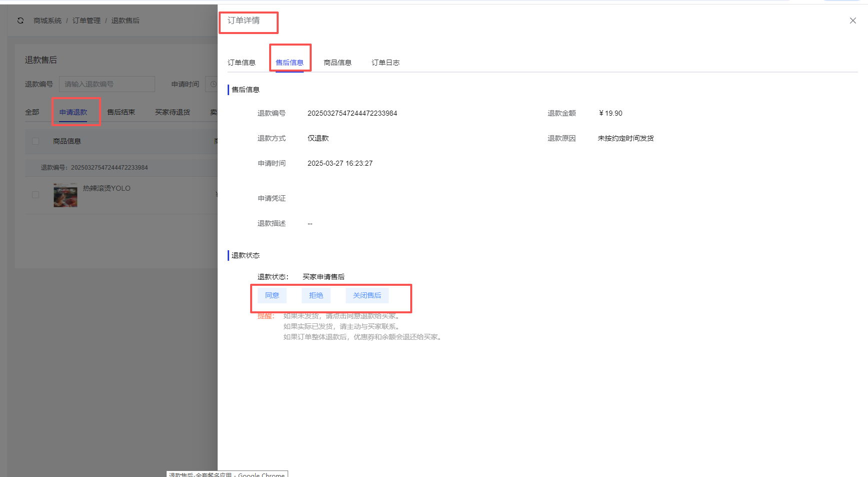Click the reminder line 如果实际已发货，请主动与买家联系。

[x=343, y=326]
